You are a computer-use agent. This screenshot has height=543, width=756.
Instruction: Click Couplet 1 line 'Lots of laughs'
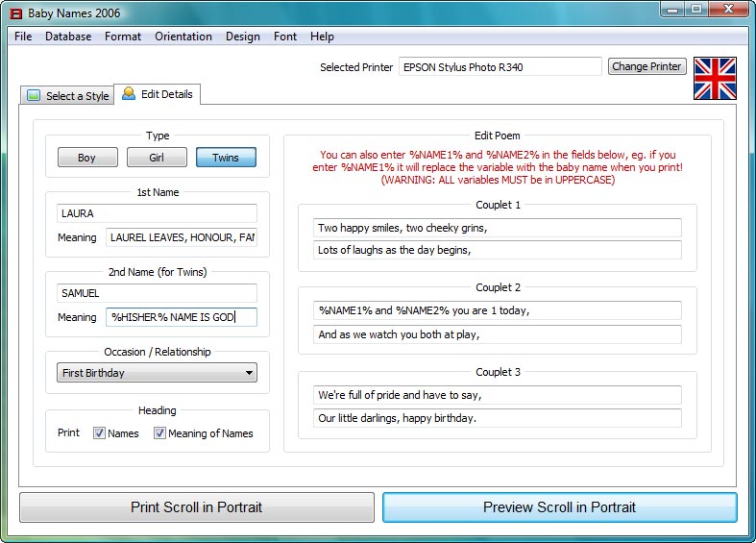coord(497,250)
